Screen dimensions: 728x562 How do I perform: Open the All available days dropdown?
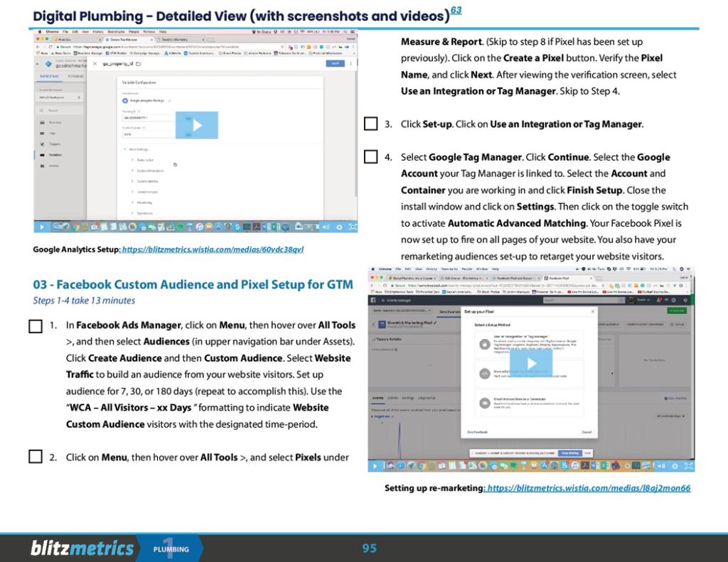click(670, 416)
